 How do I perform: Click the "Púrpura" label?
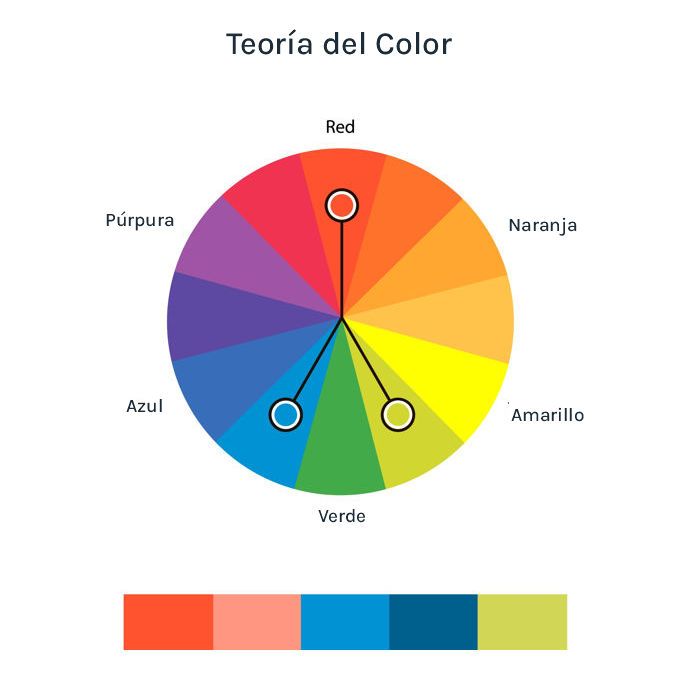[140, 220]
